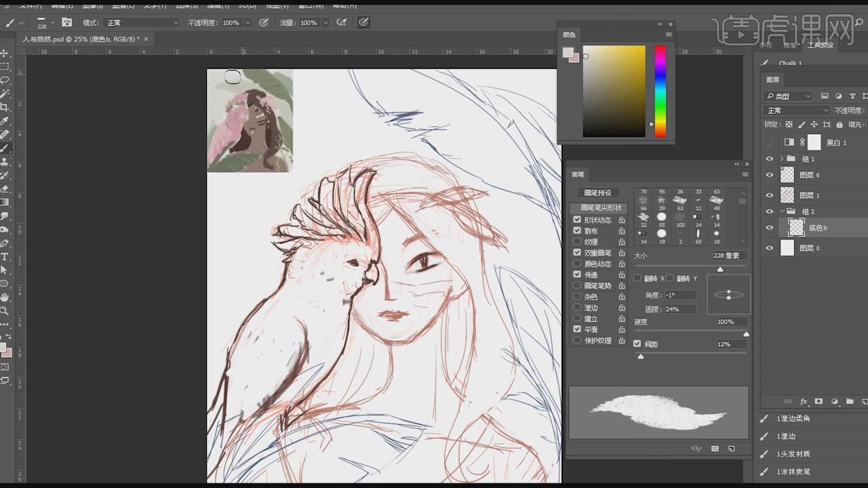
Task: Enable 翻转 X checkbox
Action: coord(637,278)
